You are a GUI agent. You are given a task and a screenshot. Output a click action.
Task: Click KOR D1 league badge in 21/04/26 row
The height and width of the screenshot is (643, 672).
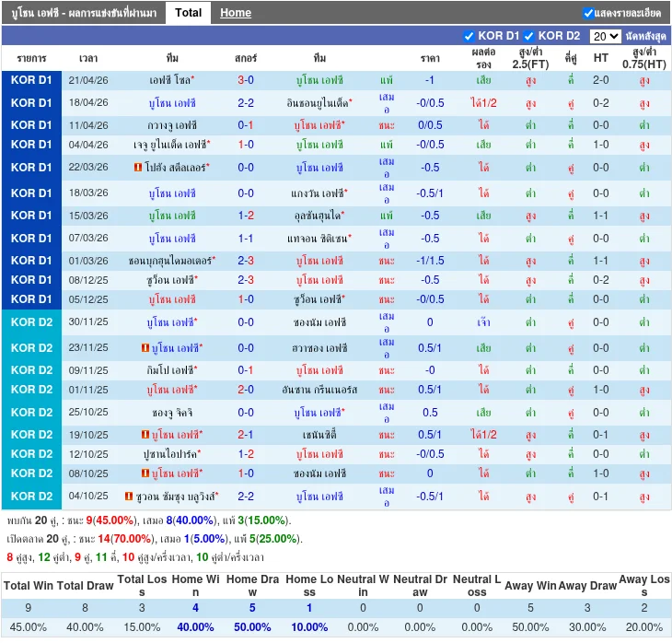pos(31,80)
